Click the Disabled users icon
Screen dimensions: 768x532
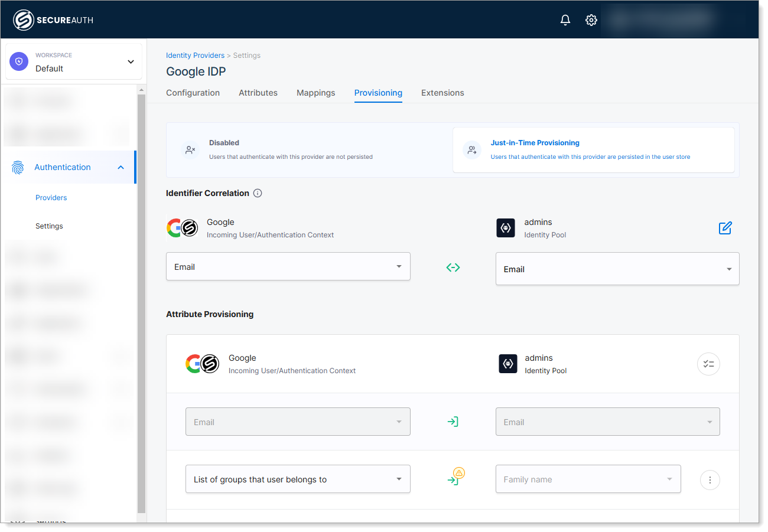pos(190,150)
